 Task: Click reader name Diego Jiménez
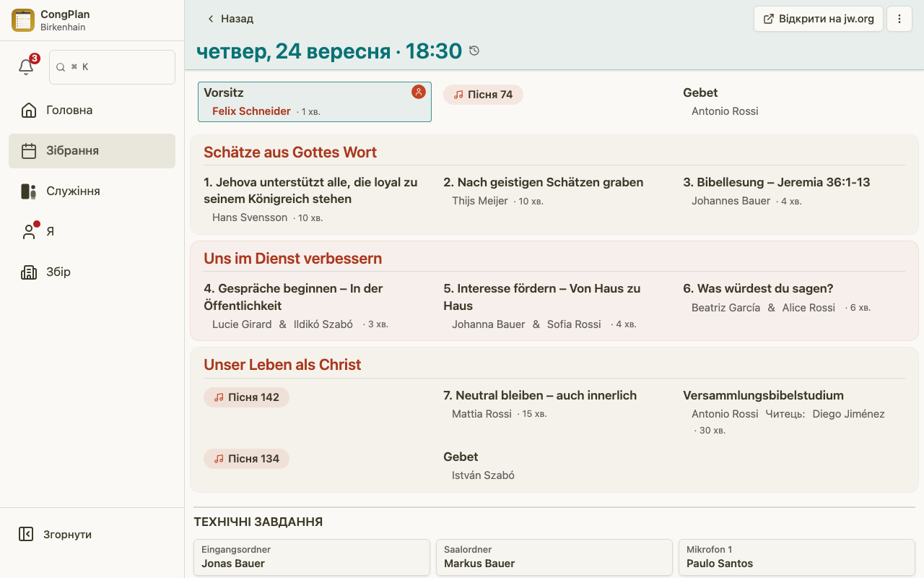(x=848, y=414)
